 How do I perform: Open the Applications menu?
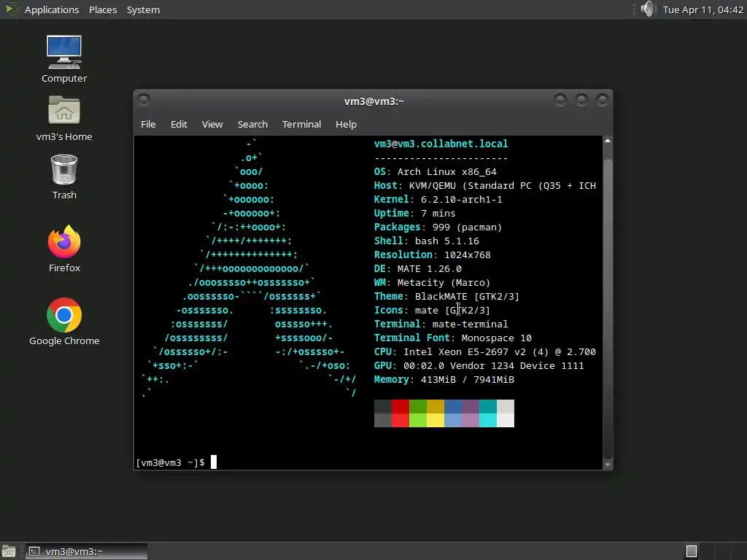tap(52, 9)
